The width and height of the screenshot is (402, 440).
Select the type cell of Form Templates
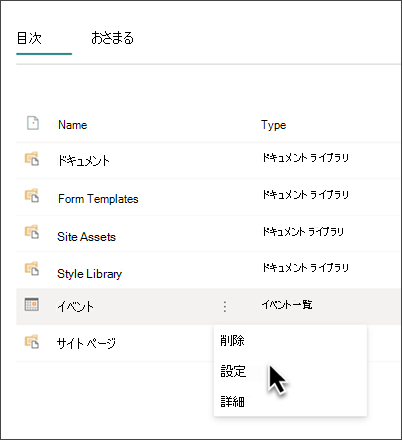[305, 194]
